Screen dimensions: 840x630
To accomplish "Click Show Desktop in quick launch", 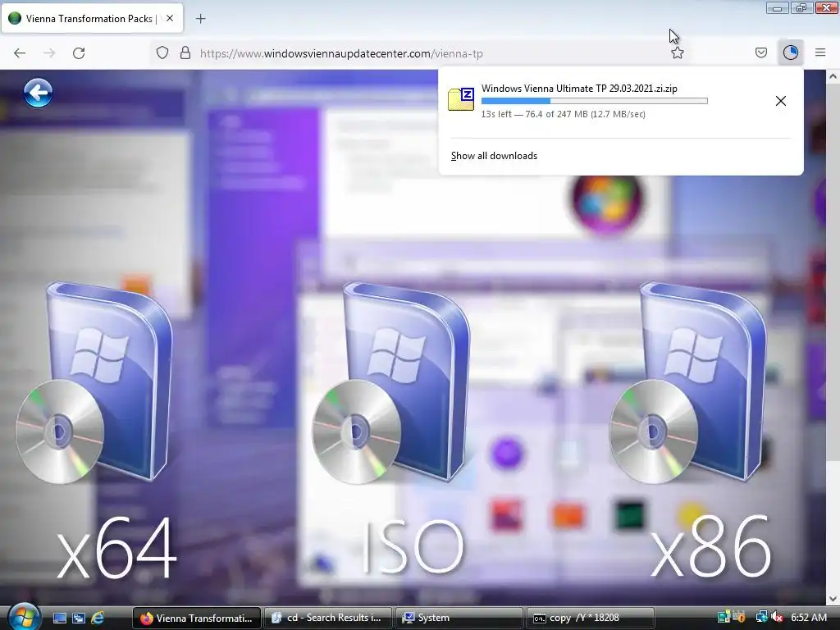I will coord(59,619).
